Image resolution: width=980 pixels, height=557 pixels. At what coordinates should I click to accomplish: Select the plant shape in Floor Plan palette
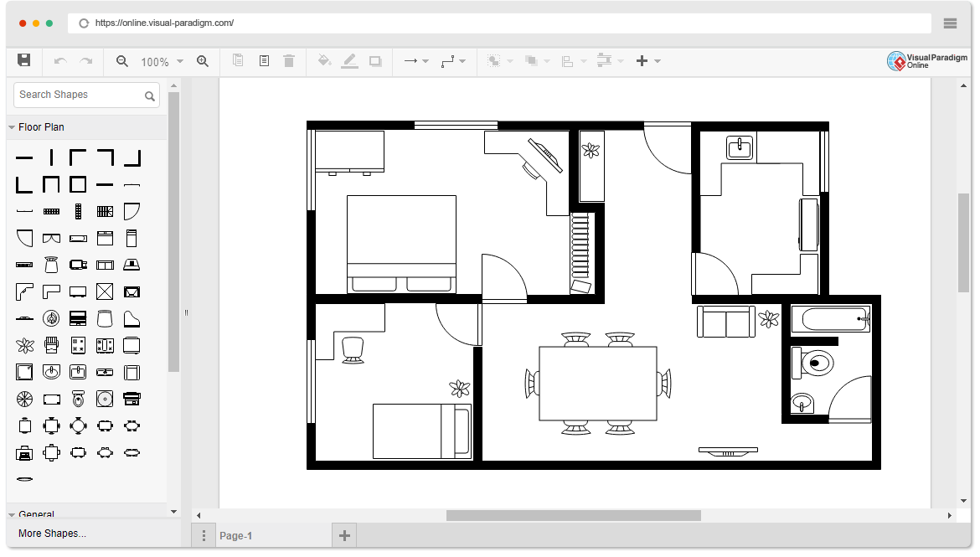25,345
